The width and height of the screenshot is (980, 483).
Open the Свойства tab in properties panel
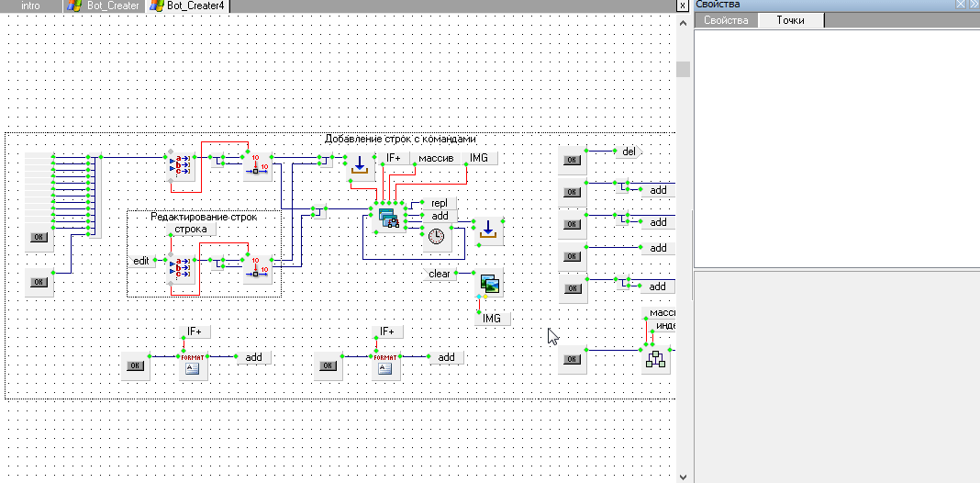726,20
